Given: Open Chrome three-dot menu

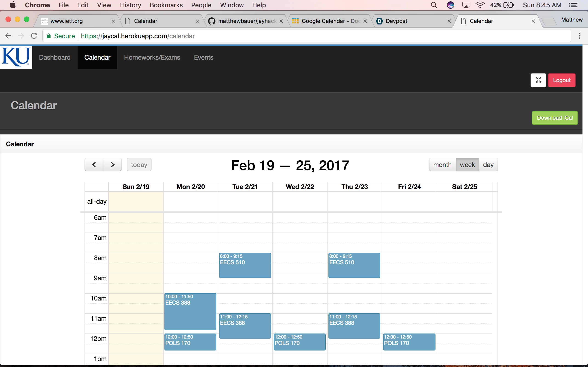Looking at the screenshot, I should click(x=580, y=36).
